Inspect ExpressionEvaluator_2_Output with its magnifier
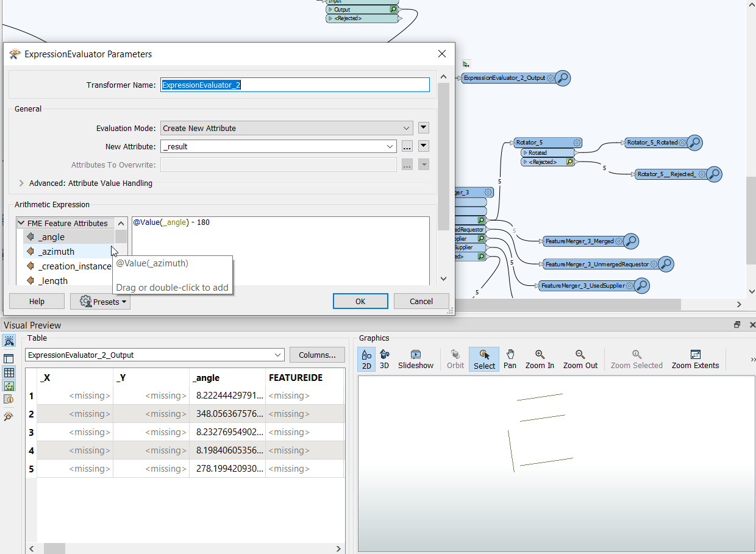The width and height of the screenshot is (756, 554). coord(563,78)
